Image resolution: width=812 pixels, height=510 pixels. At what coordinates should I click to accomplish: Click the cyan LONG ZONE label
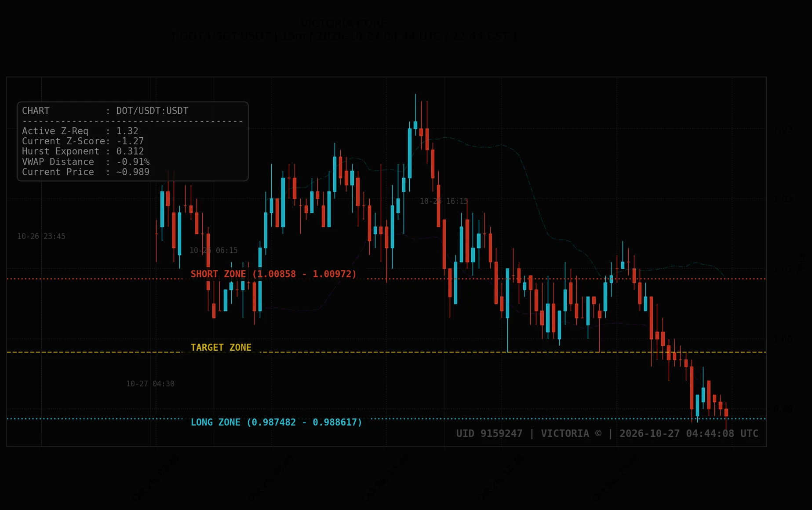coord(276,422)
